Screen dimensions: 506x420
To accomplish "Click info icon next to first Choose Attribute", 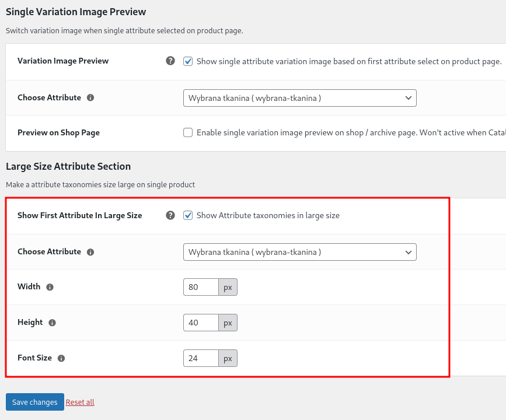I will (90, 98).
